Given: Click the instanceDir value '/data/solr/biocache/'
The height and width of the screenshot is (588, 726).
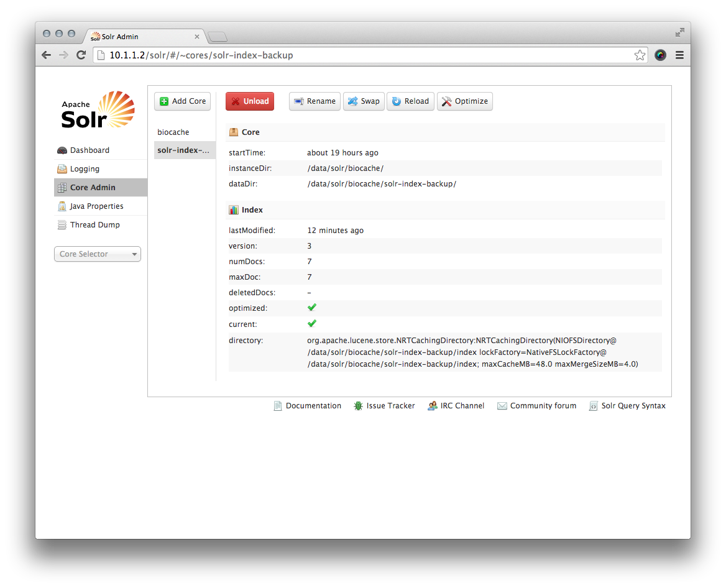Looking at the screenshot, I should (346, 168).
